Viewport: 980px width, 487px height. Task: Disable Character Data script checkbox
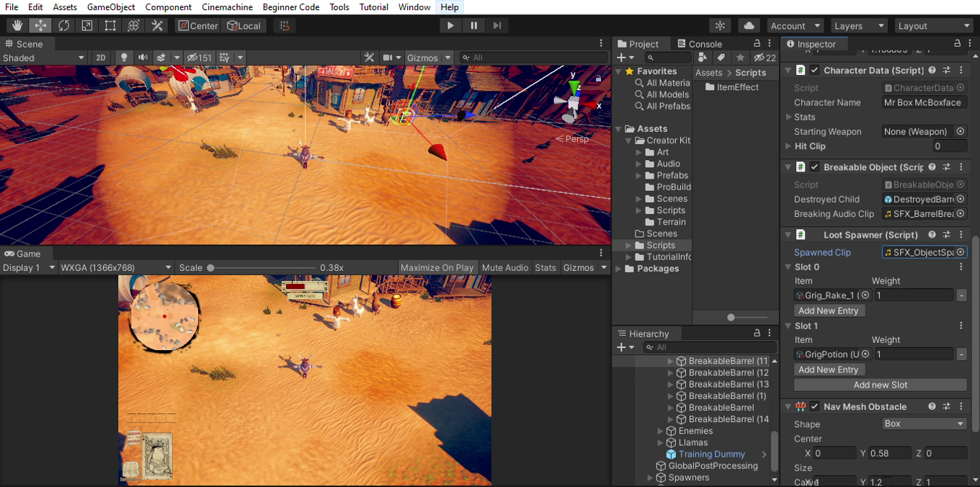pyautogui.click(x=814, y=71)
